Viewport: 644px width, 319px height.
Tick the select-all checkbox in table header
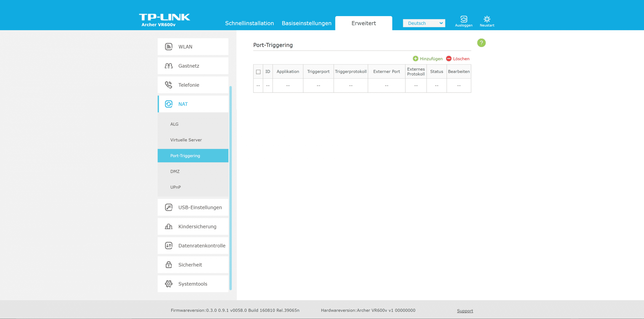(258, 72)
